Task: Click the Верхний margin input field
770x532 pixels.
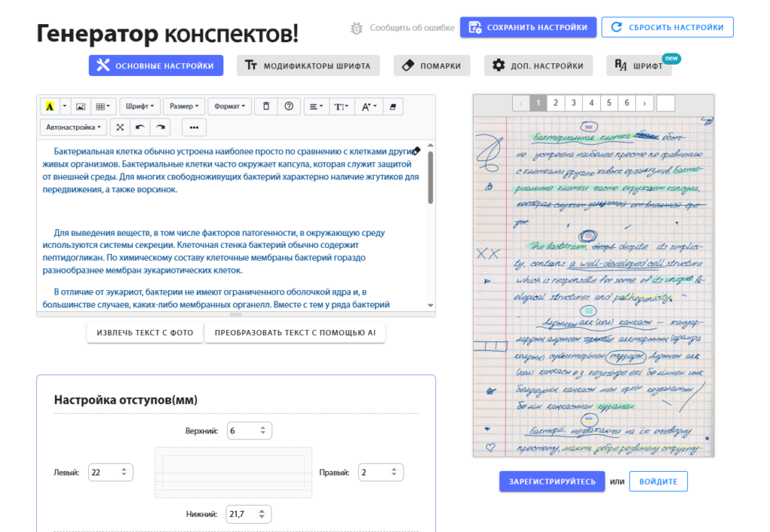Action: click(250, 431)
